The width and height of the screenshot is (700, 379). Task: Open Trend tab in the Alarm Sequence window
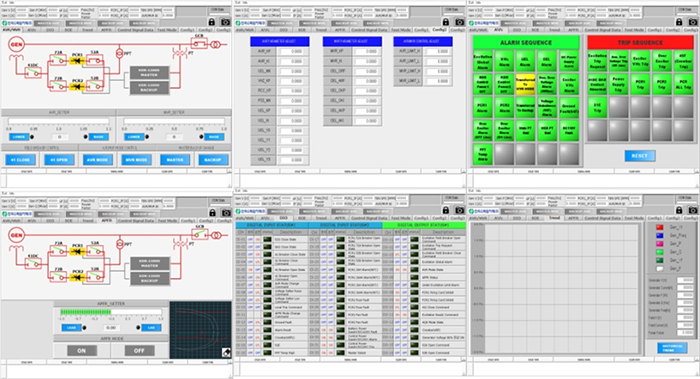[x=554, y=30]
